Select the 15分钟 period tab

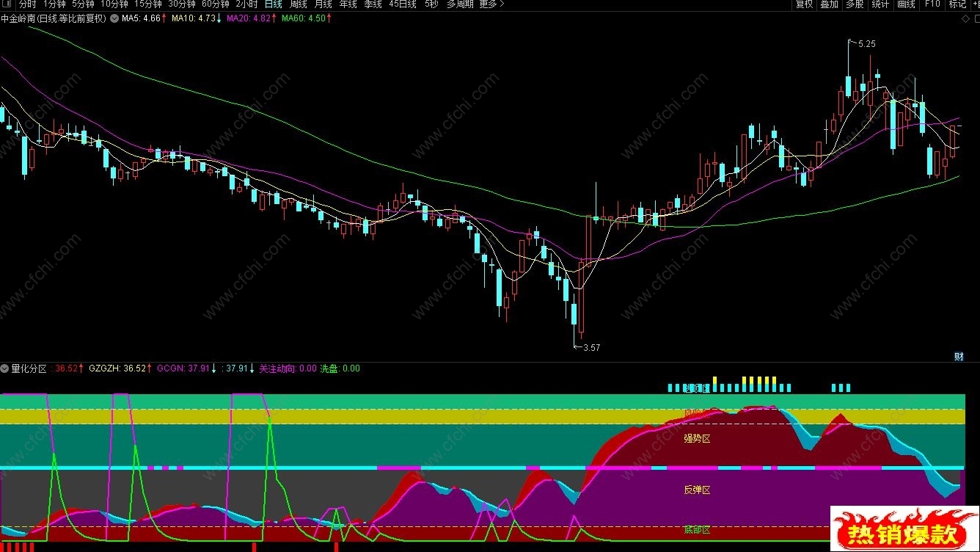(148, 4)
